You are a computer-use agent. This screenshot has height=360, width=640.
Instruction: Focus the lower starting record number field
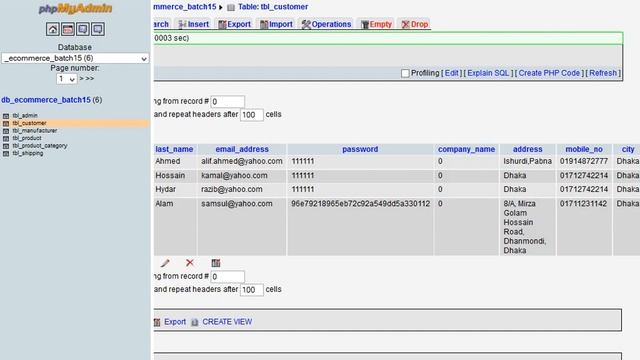tap(227, 277)
